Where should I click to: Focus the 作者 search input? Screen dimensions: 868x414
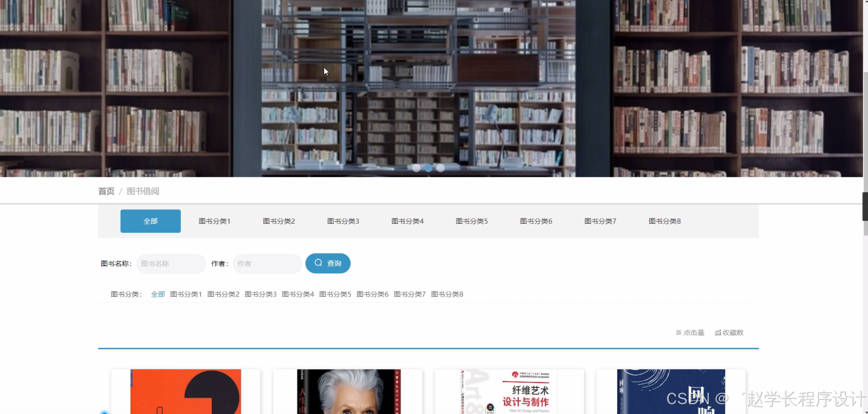tap(267, 263)
